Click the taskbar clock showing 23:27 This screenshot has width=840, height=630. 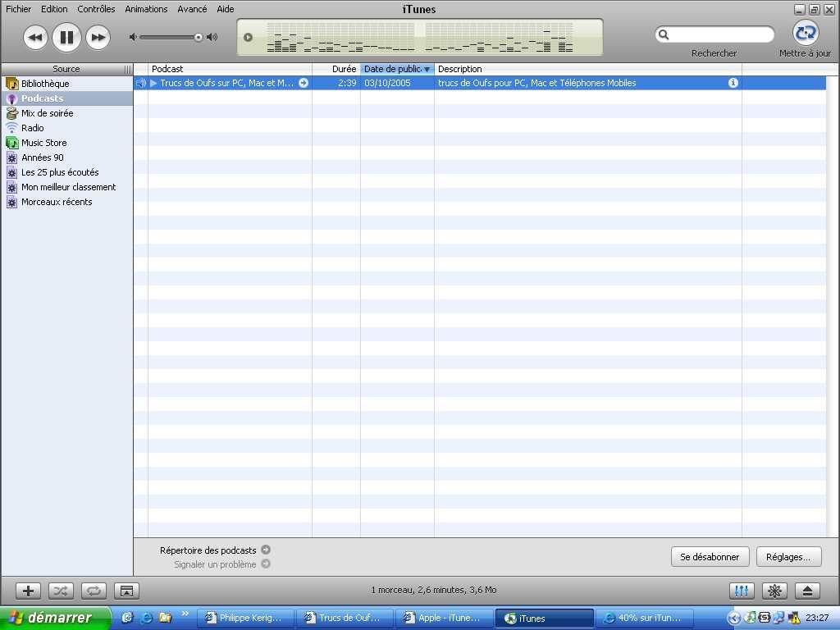click(817, 619)
